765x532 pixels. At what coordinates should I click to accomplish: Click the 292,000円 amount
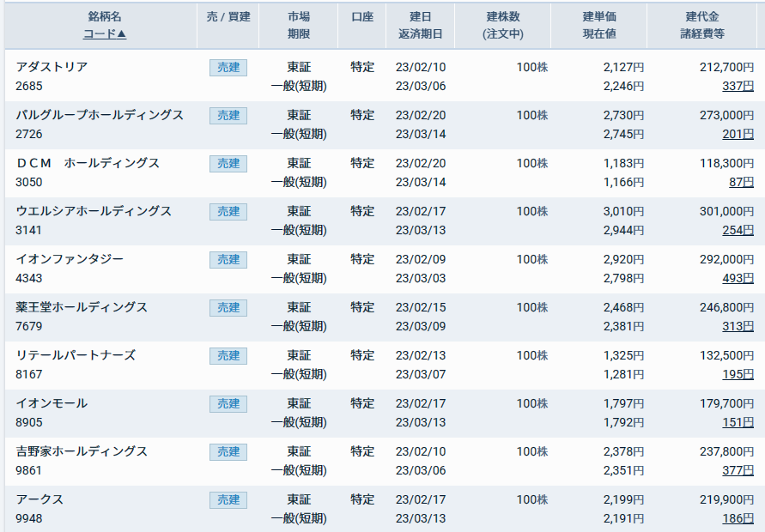point(726,259)
